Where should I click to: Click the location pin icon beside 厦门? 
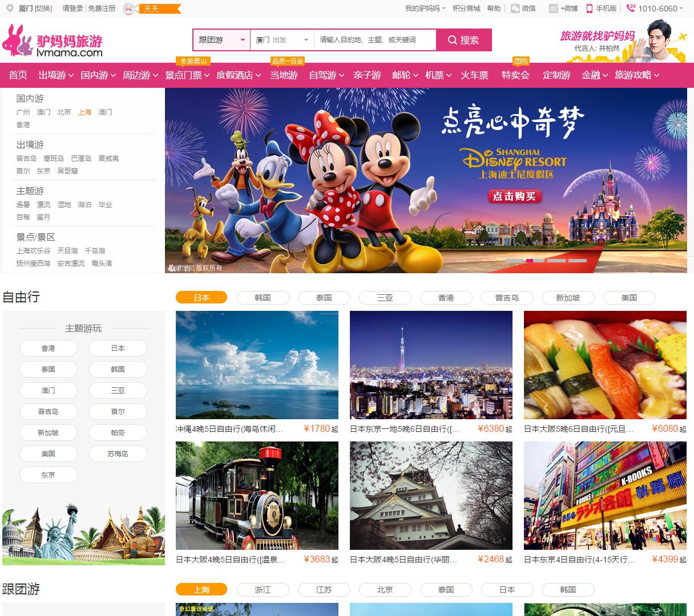click(10, 9)
